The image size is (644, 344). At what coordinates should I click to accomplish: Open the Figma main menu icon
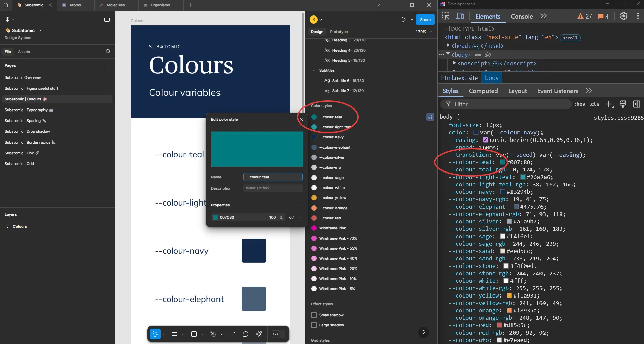point(8,20)
